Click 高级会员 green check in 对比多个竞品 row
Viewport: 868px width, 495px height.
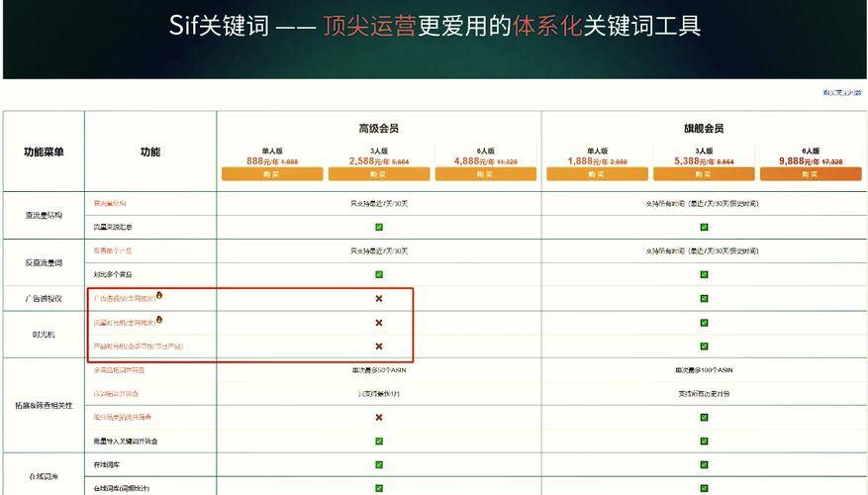click(379, 274)
